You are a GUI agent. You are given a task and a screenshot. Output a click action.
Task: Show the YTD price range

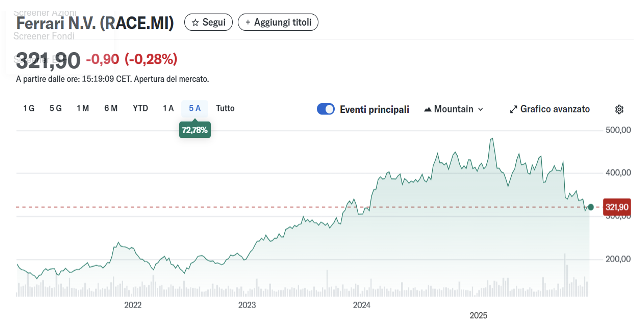click(140, 108)
